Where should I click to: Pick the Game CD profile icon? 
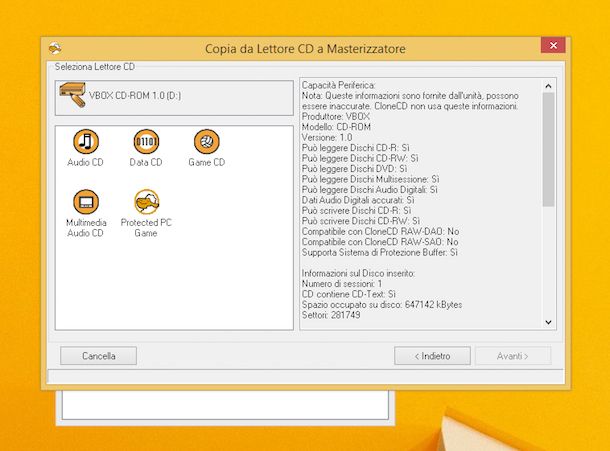pyautogui.click(x=206, y=142)
